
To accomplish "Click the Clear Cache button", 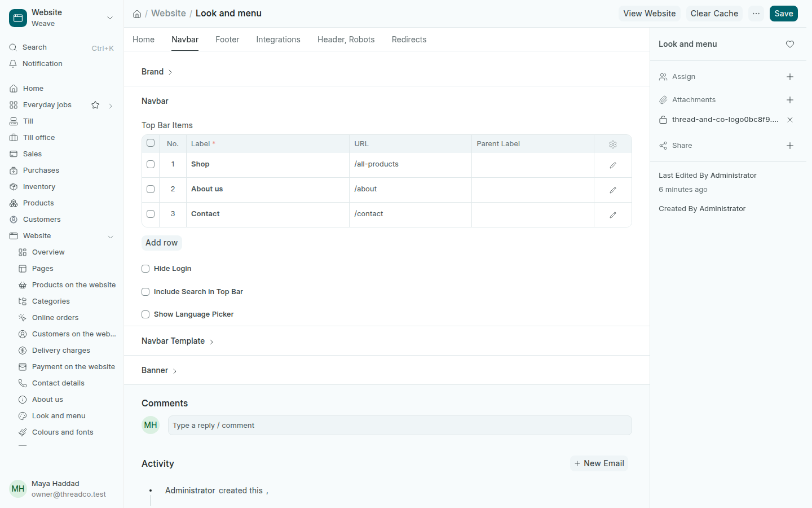I will (714, 14).
